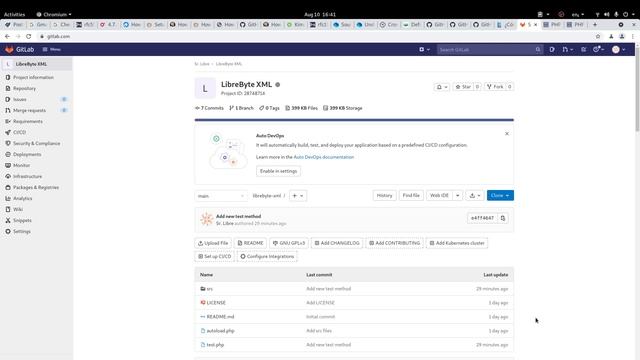Expand the Web IDE options arrow
This screenshot has height=360, width=640.
pyautogui.click(x=458, y=196)
